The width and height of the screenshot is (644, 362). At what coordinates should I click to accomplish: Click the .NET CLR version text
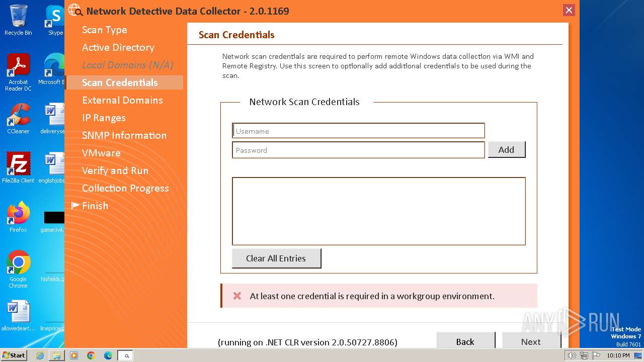tap(308, 342)
